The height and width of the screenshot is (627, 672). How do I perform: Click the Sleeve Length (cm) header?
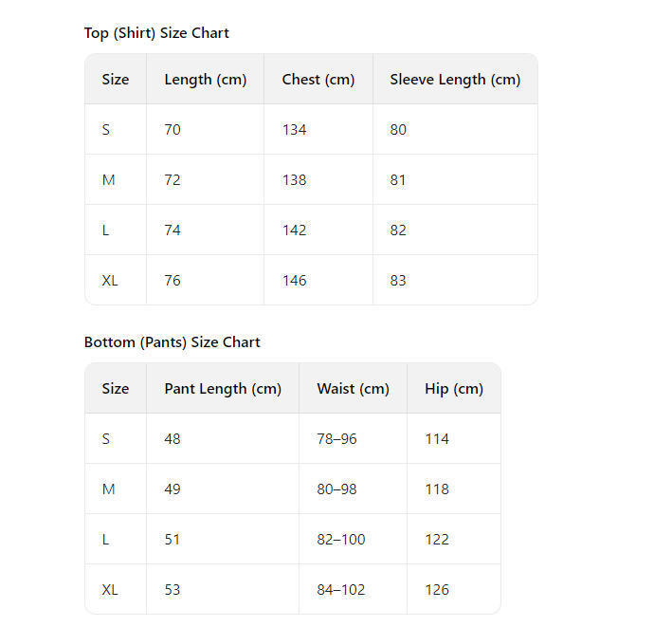pos(455,80)
